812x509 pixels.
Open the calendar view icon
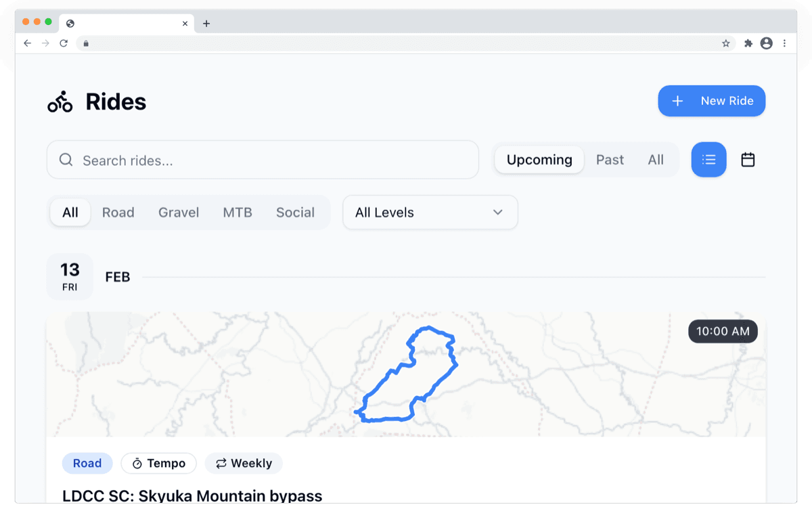tap(748, 159)
